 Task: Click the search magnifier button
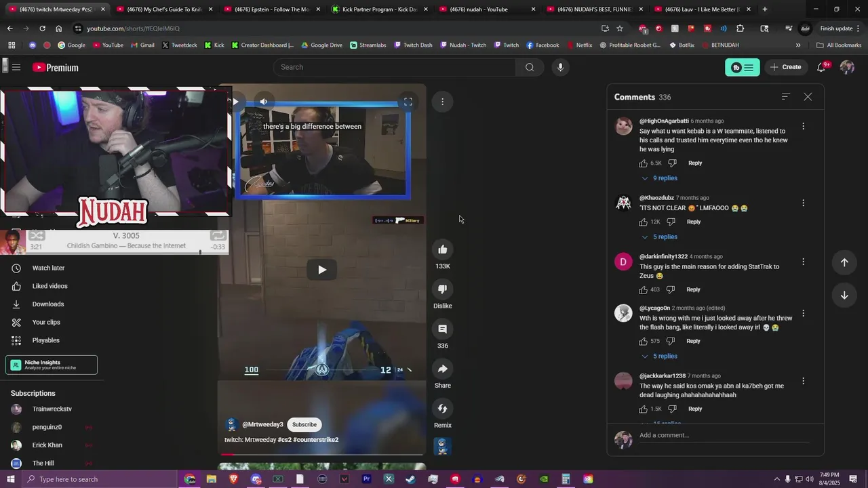530,67
